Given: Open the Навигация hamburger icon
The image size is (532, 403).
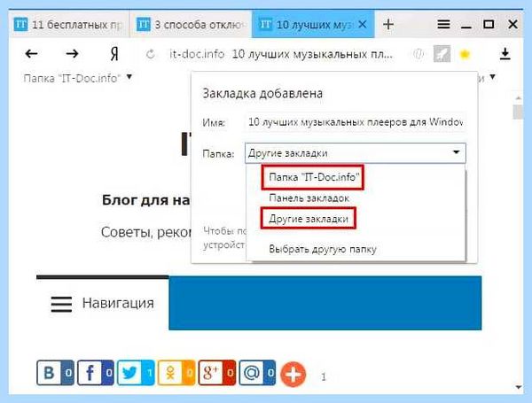Looking at the screenshot, I should pos(61,304).
